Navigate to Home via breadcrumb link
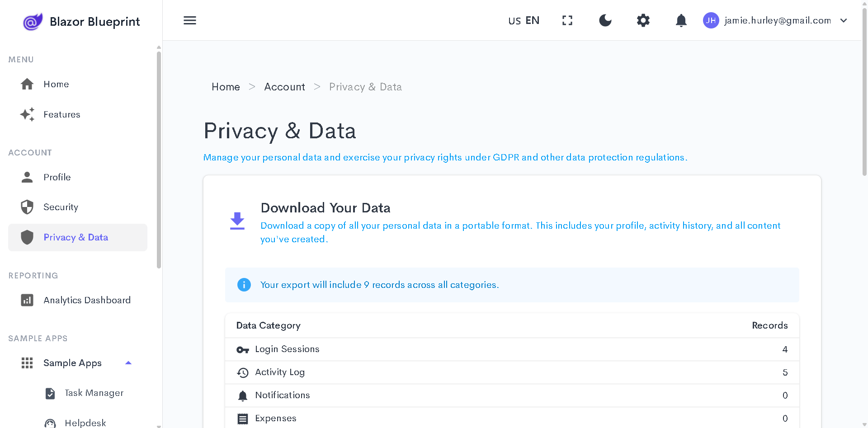 pyautogui.click(x=226, y=86)
